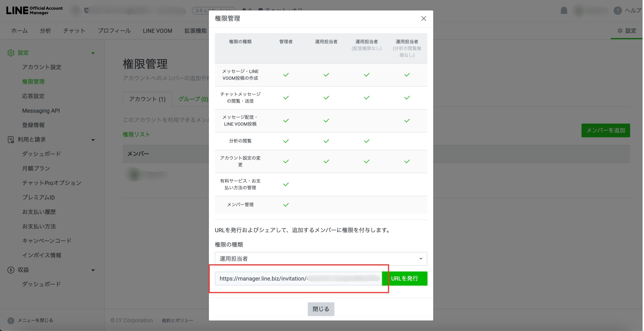Click the 利用と請求 billing document icon

point(11,140)
